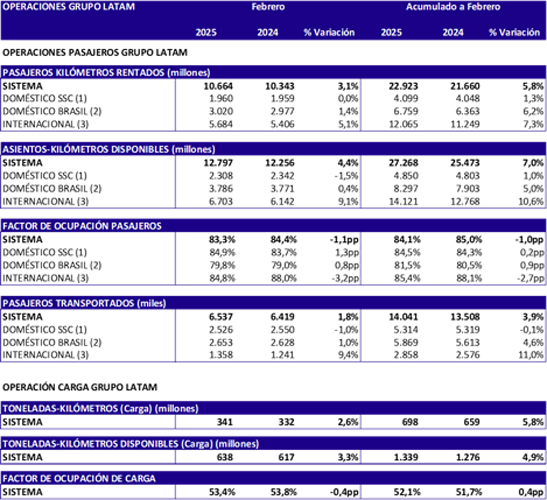547x500 pixels.
Task: Click the 1.339 accumulated available ton-kilometers cell
Action: 406,457
